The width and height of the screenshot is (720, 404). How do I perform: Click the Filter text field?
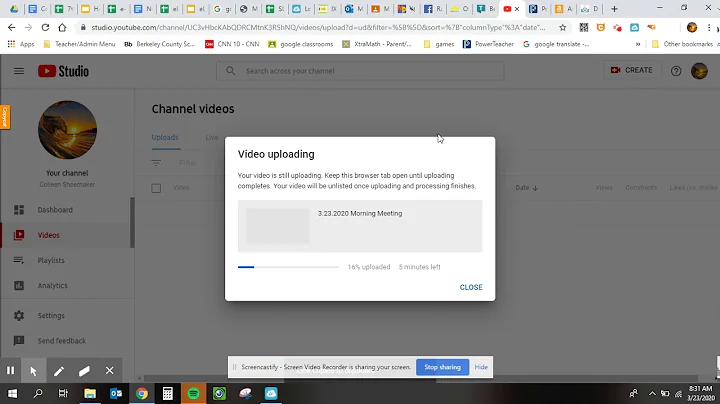pos(187,163)
